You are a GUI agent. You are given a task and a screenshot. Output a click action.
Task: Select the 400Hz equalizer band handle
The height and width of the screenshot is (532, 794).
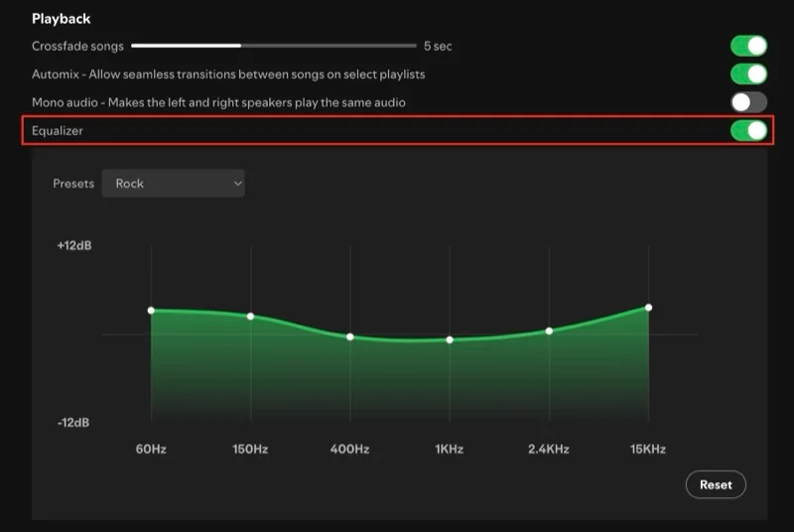pos(350,336)
